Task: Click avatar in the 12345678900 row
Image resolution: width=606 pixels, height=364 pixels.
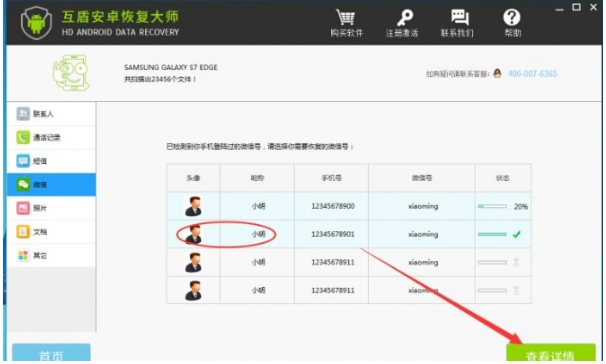Action: coord(193,206)
